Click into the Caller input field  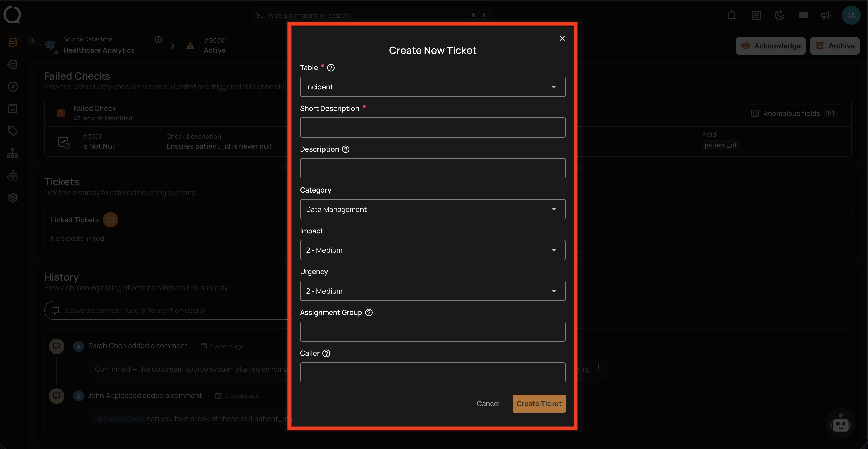point(433,372)
